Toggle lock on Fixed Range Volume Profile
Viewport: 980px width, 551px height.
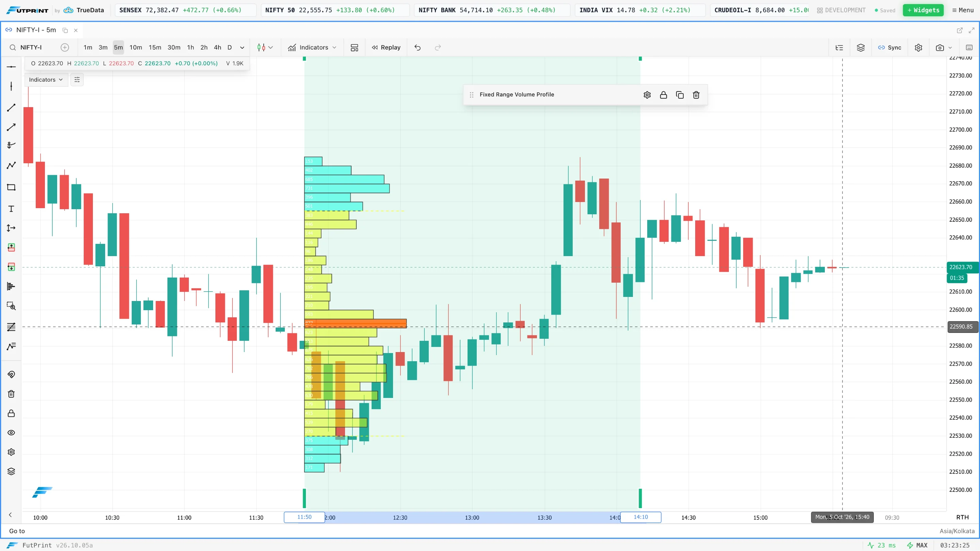[664, 95]
